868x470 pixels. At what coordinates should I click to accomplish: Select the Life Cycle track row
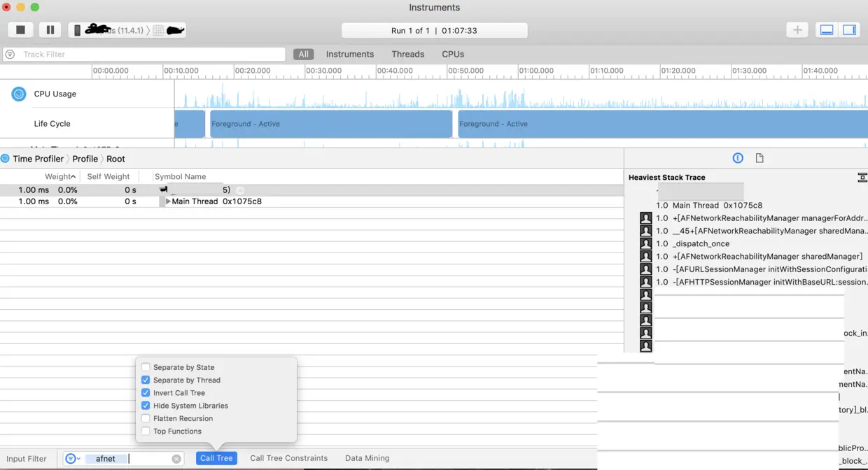tap(52, 124)
